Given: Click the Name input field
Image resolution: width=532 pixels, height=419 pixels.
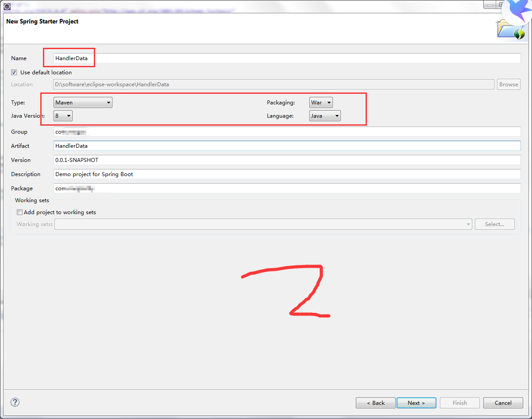Looking at the screenshot, I should [x=287, y=58].
